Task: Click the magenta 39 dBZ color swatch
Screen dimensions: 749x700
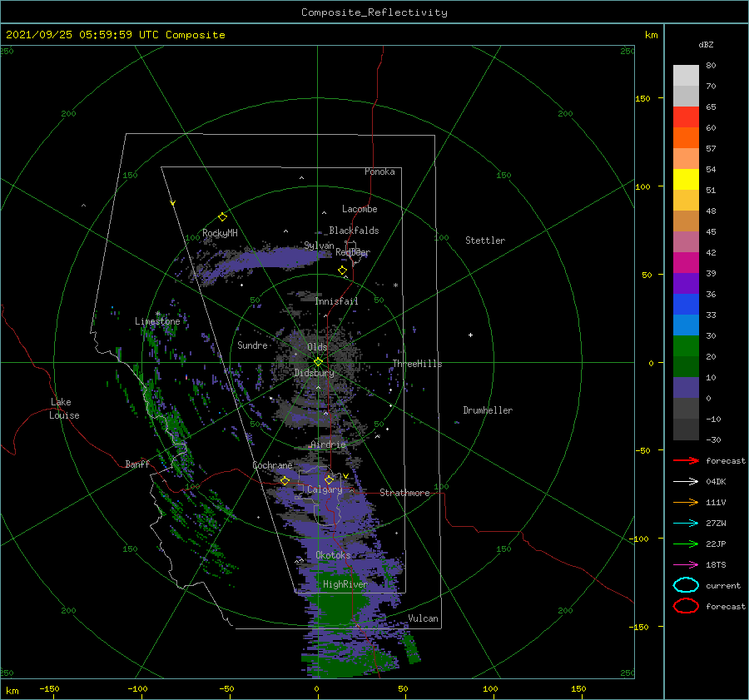Action: pos(686,263)
